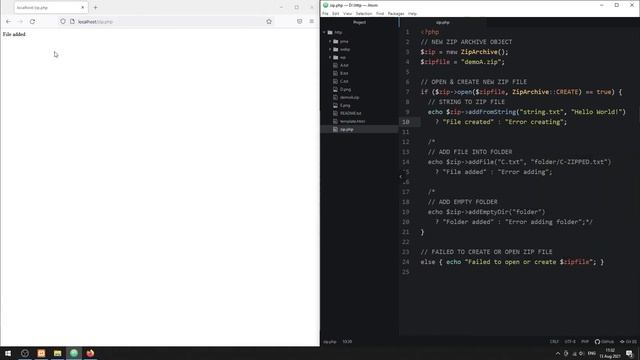This screenshot has height=360, width=640.
Task: Open the Selection menu in Atom
Action: [x=364, y=14]
